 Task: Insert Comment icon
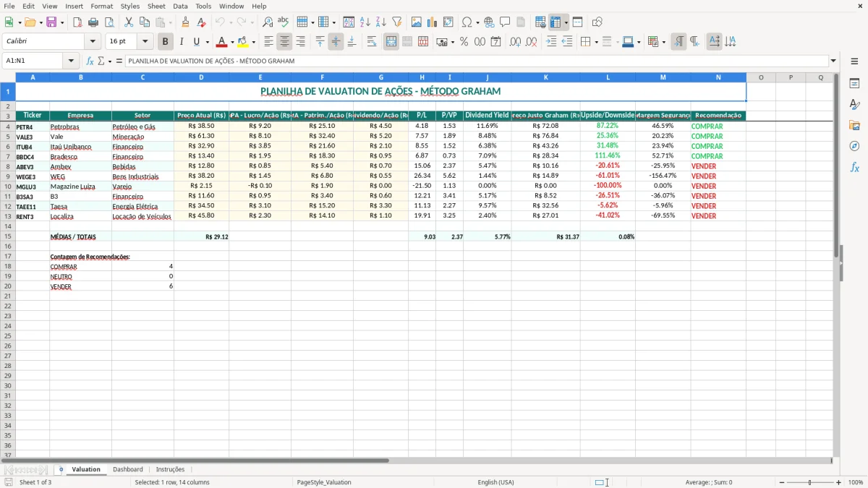click(x=505, y=22)
